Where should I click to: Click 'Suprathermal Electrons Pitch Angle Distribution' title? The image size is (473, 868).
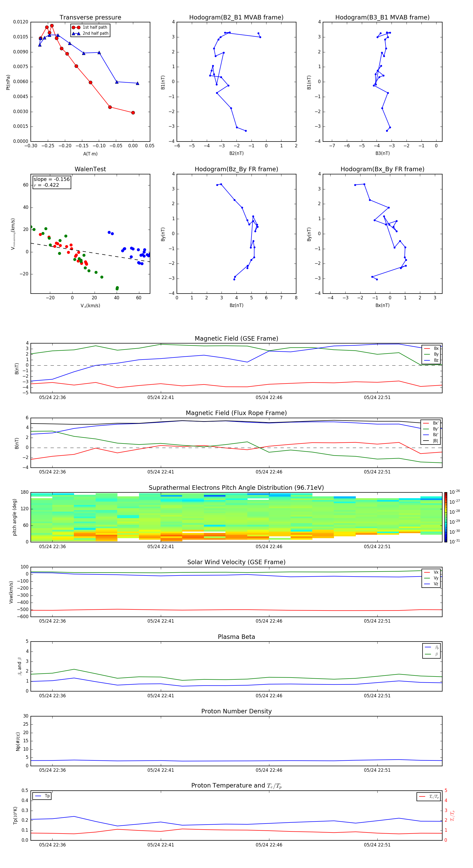coord(236,488)
